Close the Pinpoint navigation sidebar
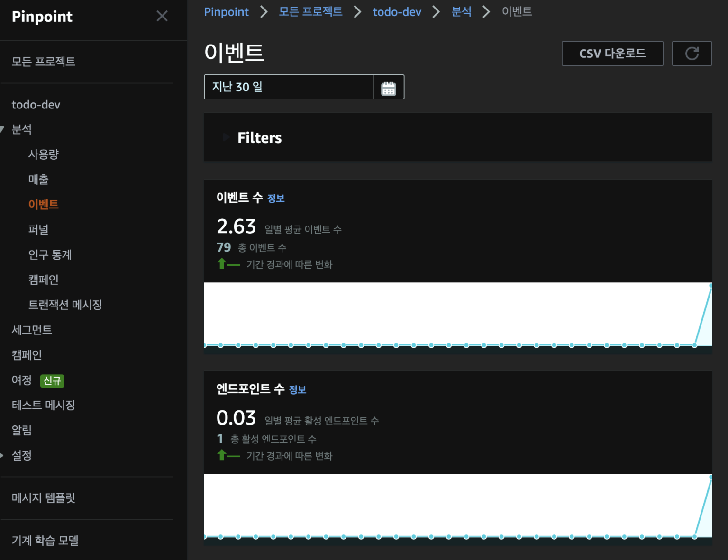This screenshot has height=560, width=728. tap(162, 16)
